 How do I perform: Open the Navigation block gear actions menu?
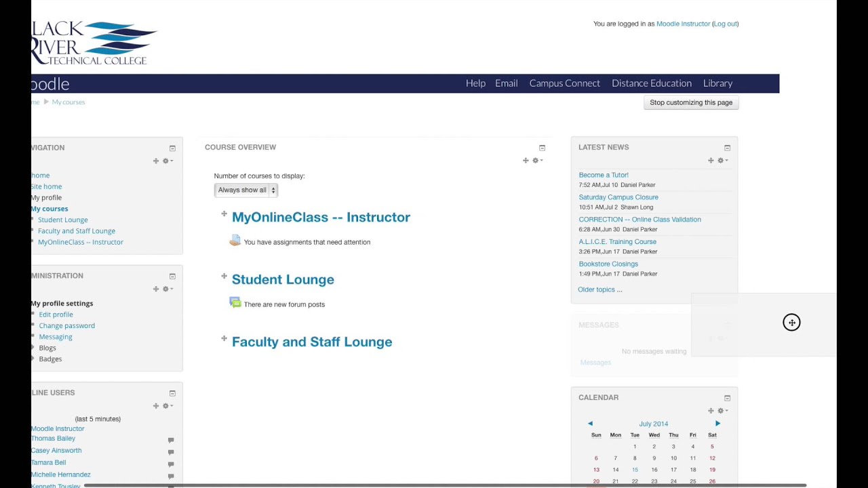167,161
